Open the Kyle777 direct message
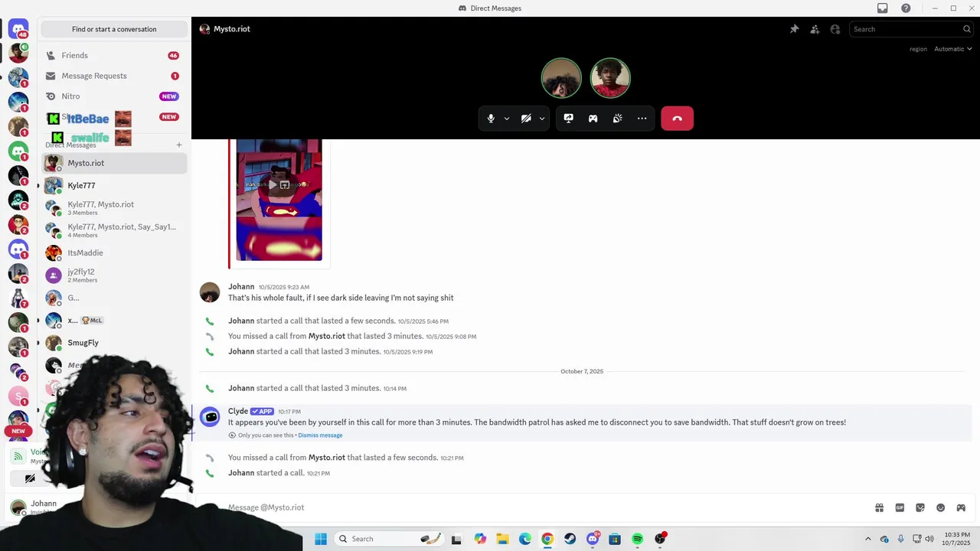The width and height of the screenshot is (980, 551). point(114,185)
